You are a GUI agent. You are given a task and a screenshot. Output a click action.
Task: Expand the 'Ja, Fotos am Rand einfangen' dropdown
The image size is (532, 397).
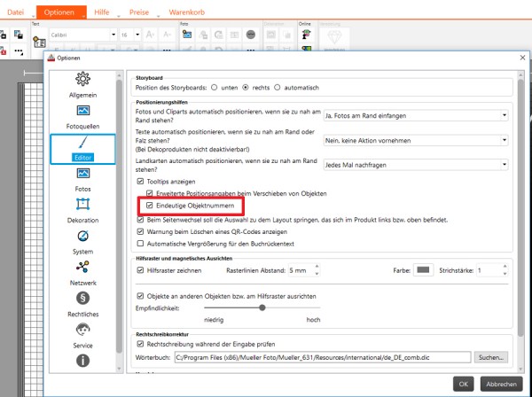tap(415, 114)
